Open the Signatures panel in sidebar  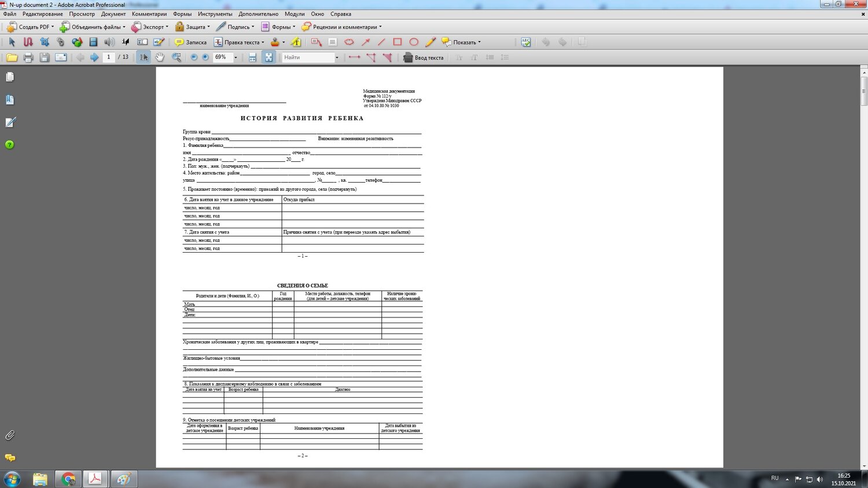click(10, 122)
